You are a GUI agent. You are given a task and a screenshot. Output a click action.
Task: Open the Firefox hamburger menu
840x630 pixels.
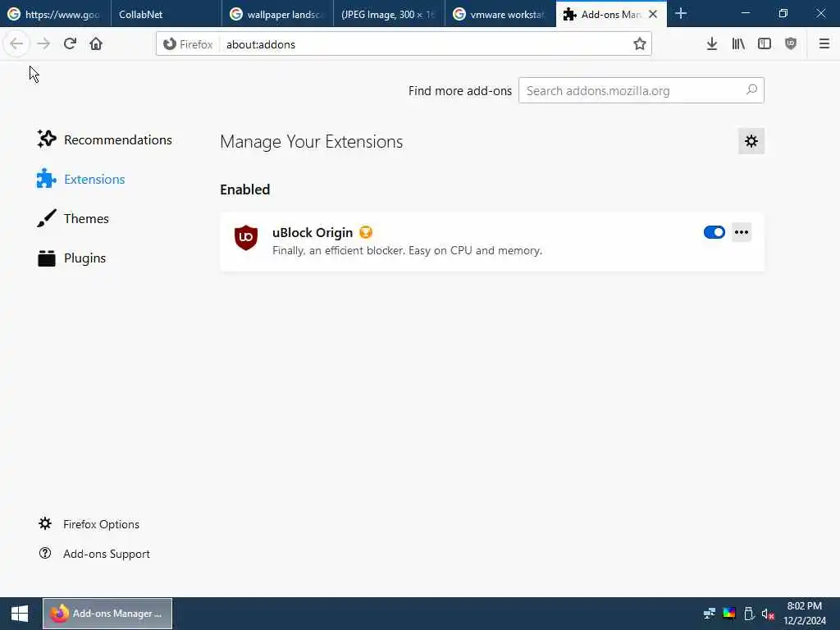(x=824, y=44)
